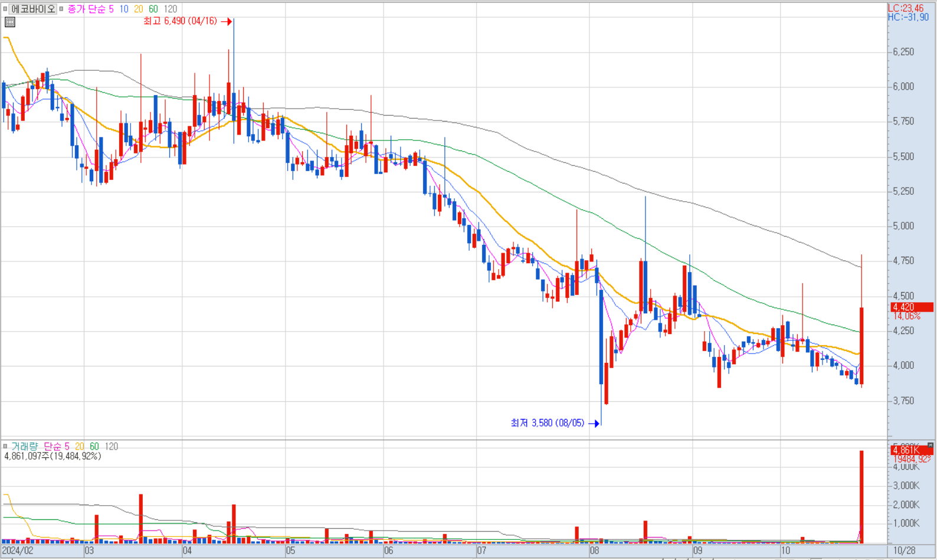
Task: Click the red 4,420 current price tag
Action: pos(912,307)
